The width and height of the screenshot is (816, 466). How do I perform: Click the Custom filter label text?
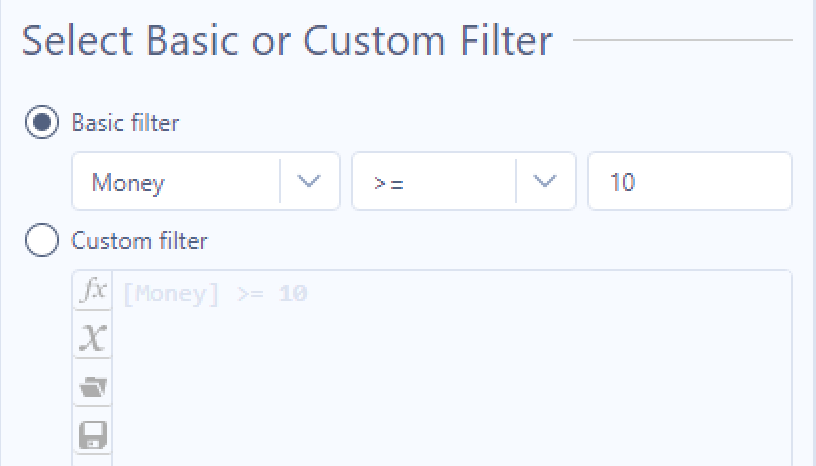(x=139, y=241)
